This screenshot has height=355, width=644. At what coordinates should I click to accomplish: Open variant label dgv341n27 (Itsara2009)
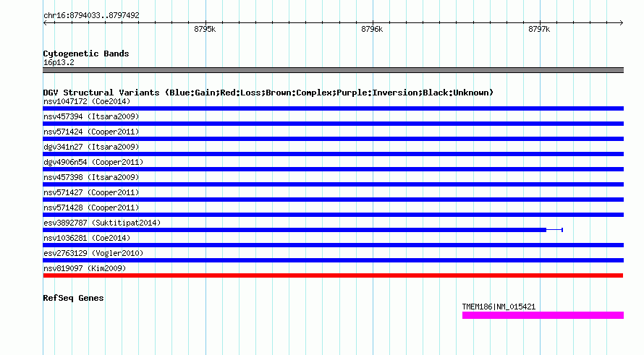(x=91, y=147)
